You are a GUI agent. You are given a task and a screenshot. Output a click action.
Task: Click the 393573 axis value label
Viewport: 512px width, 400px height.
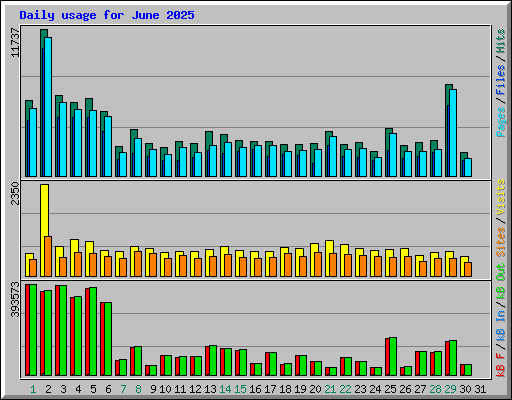tap(15, 300)
